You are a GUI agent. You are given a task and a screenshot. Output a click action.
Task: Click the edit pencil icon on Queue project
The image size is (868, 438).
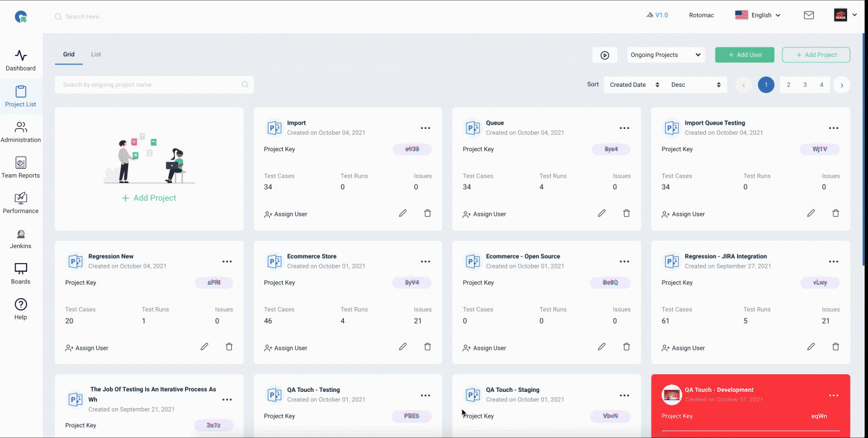coord(601,213)
